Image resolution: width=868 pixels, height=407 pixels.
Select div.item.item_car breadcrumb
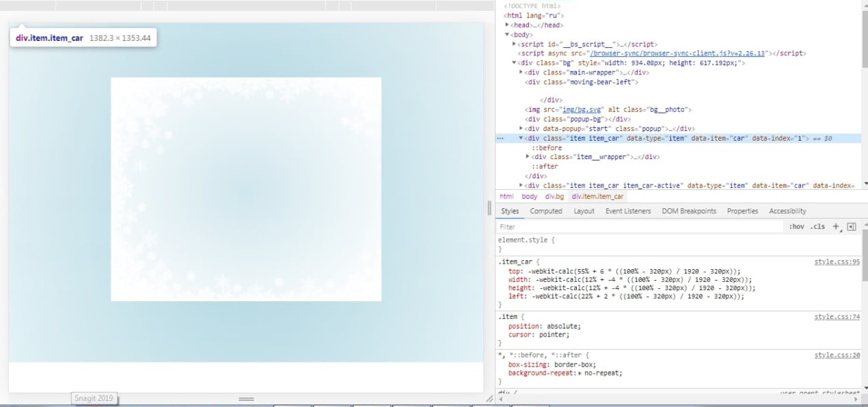point(597,197)
